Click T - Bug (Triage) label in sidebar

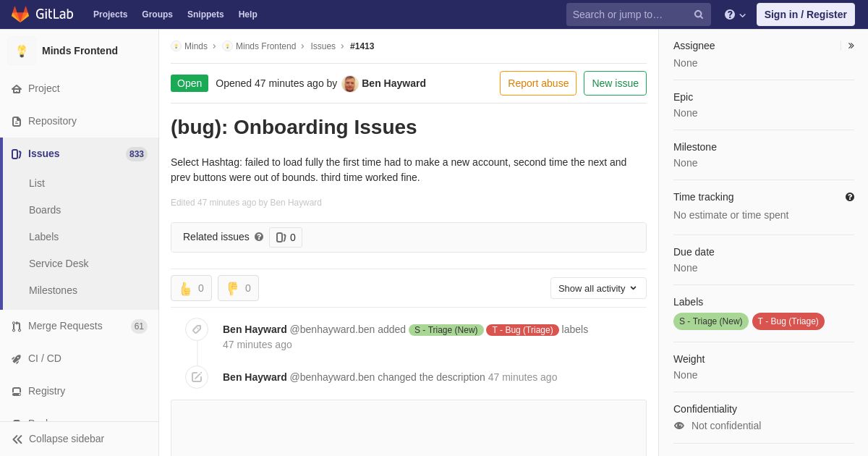tap(788, 321)
